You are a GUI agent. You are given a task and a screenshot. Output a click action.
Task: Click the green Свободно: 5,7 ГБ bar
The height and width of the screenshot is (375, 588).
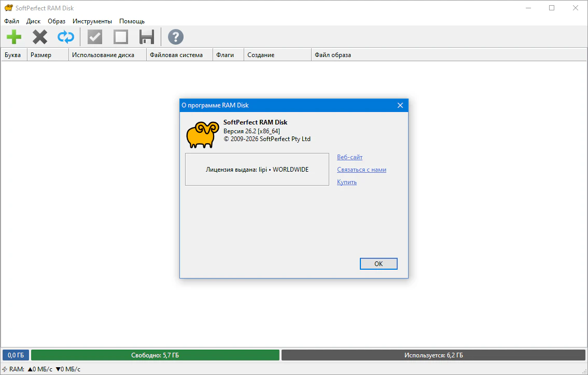(x=155, y=355)
